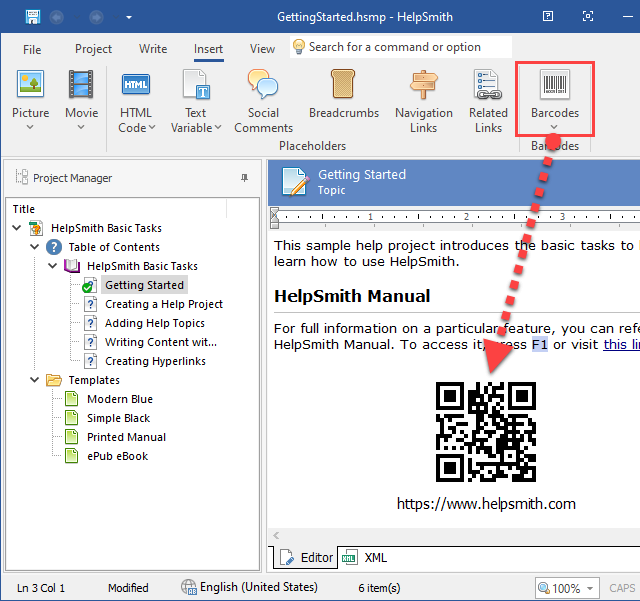Click the Redo arrow in the quick access bar

(x=96, y=17)
